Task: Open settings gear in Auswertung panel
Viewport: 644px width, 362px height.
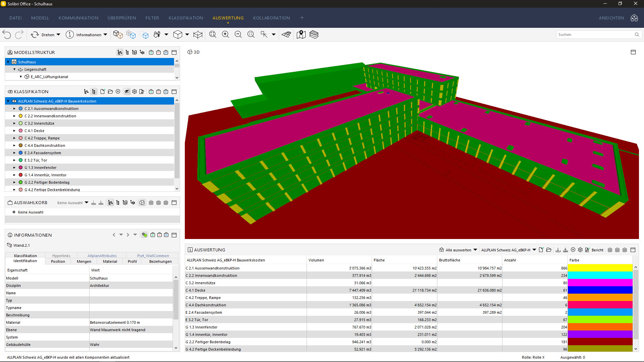Action: click(580, 250)
